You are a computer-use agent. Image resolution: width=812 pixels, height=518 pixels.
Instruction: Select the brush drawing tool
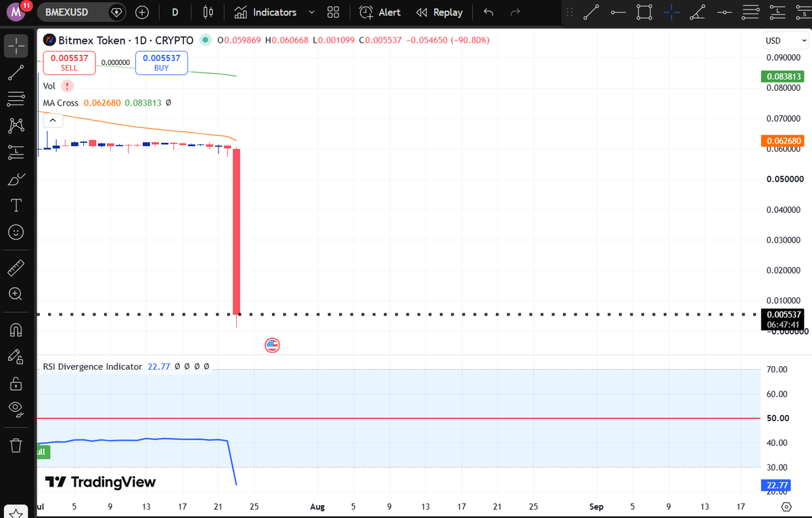tap(16, 179)
